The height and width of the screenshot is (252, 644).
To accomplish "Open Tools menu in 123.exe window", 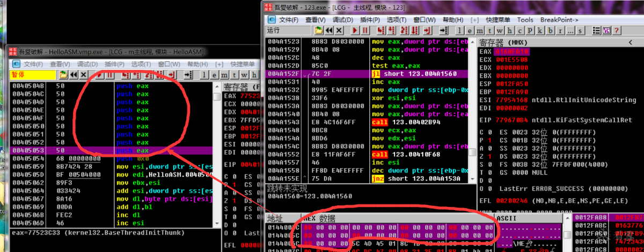I will coord(525,20).
